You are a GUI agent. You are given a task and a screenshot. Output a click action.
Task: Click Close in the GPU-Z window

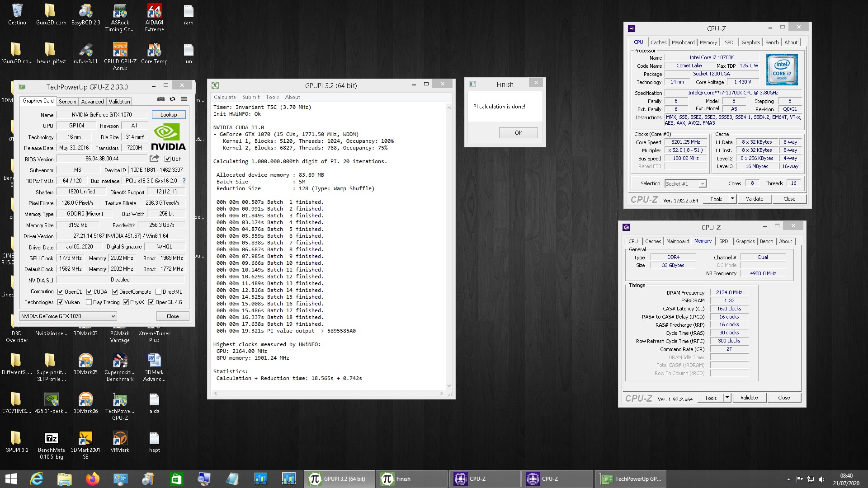click(x=173, y=316)
